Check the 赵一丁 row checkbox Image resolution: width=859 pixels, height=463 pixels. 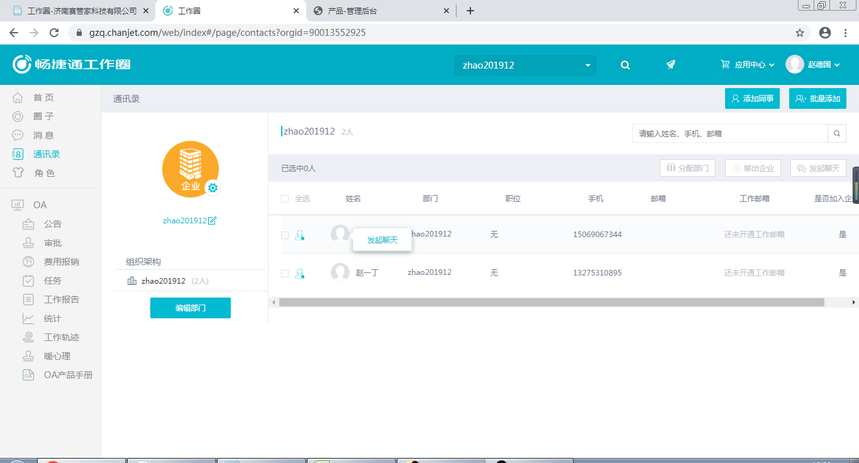285,273
